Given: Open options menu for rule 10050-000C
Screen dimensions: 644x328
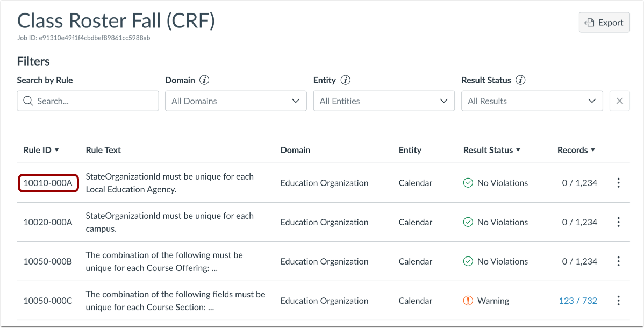Looking at the screenshot, I should tap(619, 301).
